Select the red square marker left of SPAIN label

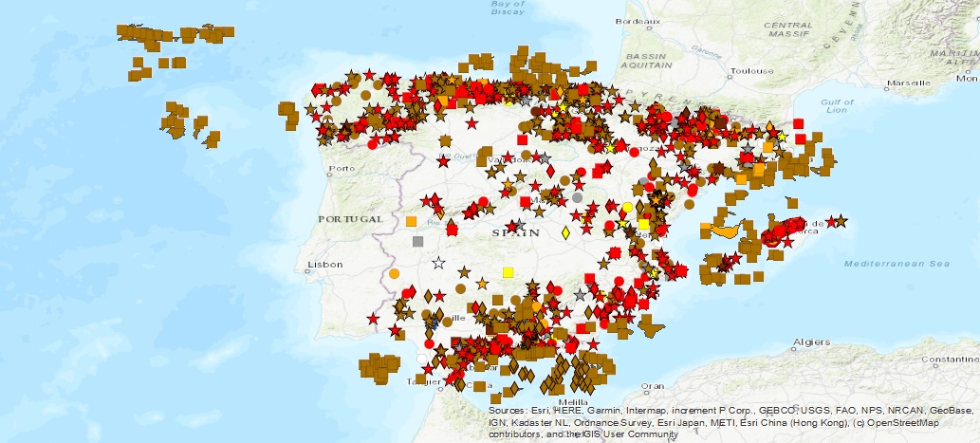(452, 229)
